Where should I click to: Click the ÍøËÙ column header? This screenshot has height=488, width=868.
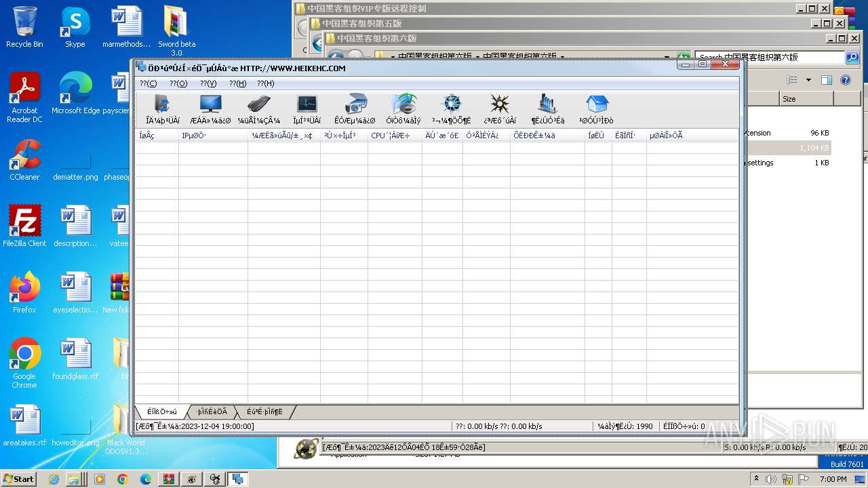pyautogui.click(x=598, y=136)
